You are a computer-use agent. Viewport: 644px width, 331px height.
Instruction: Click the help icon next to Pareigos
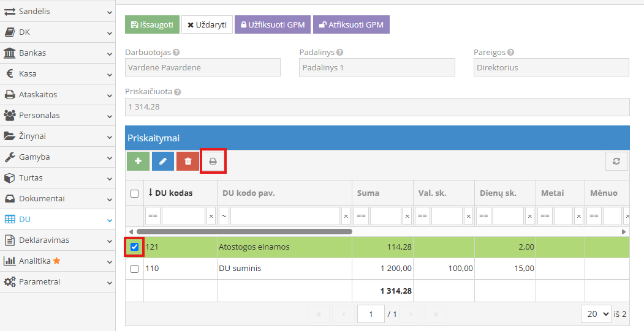(x=510, y=53)
